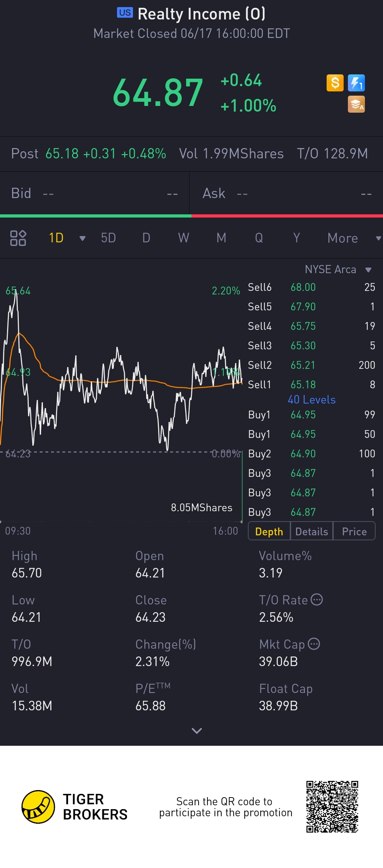Tap the promotion QR code
Viewport: 383px width, 868px height.
332,807
